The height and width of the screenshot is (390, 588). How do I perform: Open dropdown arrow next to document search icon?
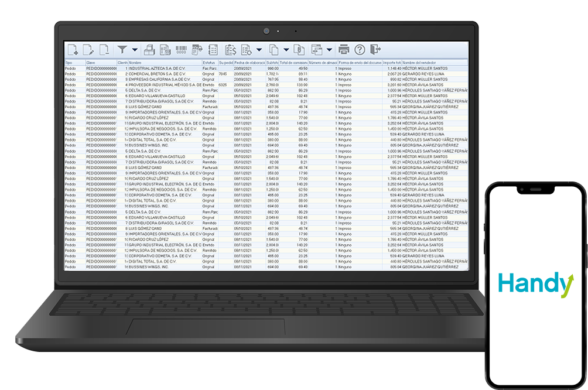pyautogui.click(x=259, y=50)
